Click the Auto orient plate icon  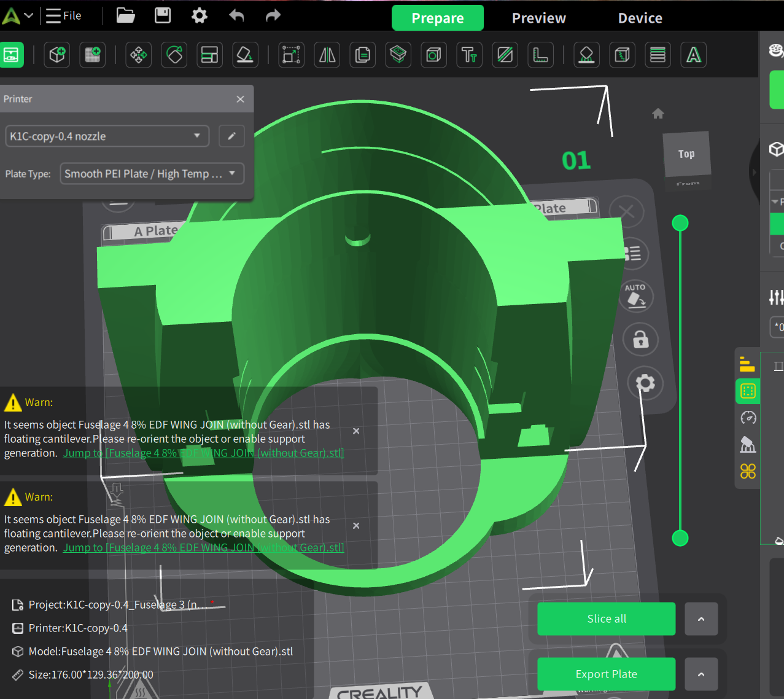pyautogui.click(x=636, y=297)
